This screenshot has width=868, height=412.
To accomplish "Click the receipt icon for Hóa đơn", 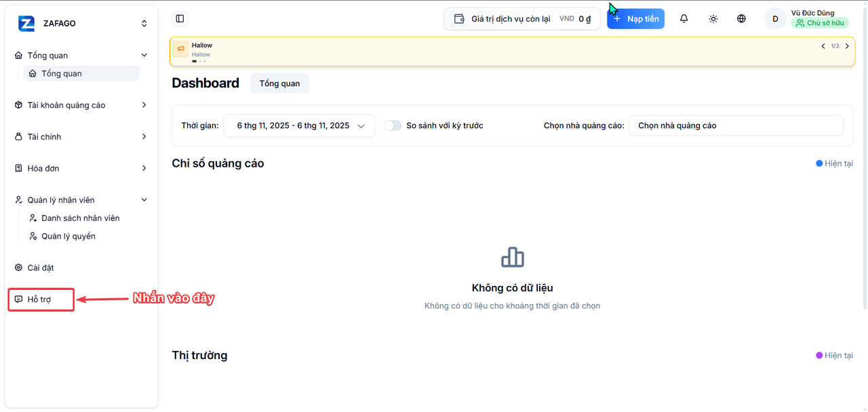I will tap(18, 168).
